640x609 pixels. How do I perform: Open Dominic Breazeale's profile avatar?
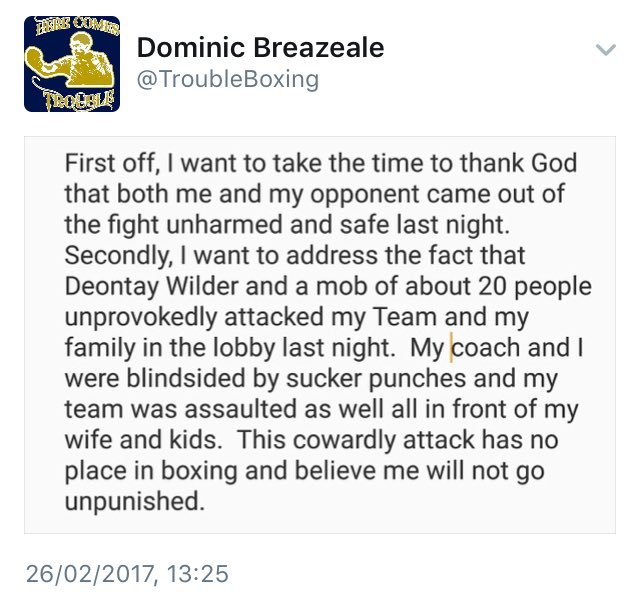click(x=72, y=64)
